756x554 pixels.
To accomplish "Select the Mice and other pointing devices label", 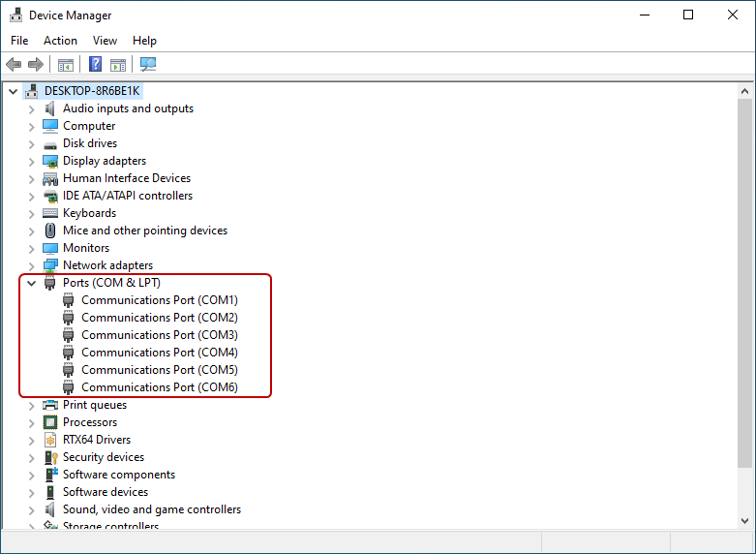I will [x=145, y=231].
